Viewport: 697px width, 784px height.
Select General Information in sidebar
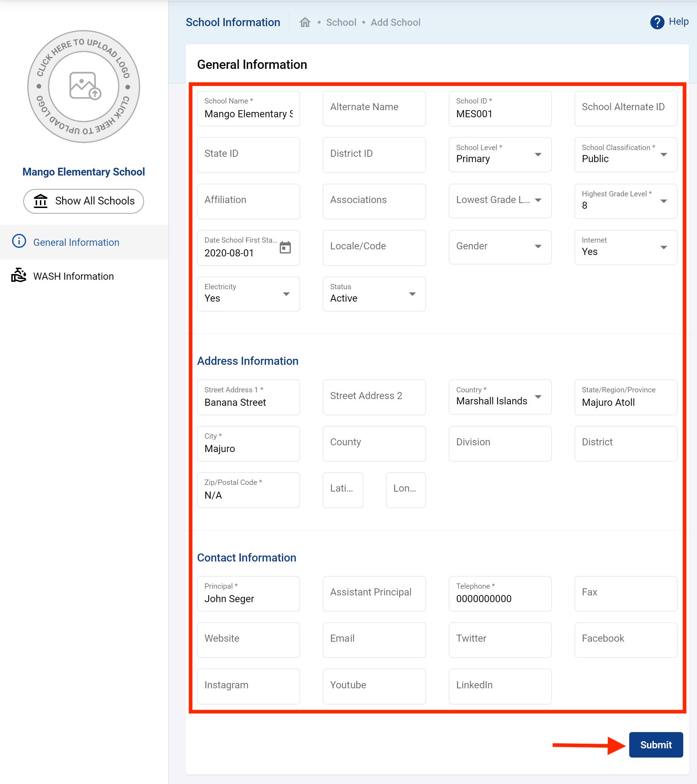click(76, 242)
